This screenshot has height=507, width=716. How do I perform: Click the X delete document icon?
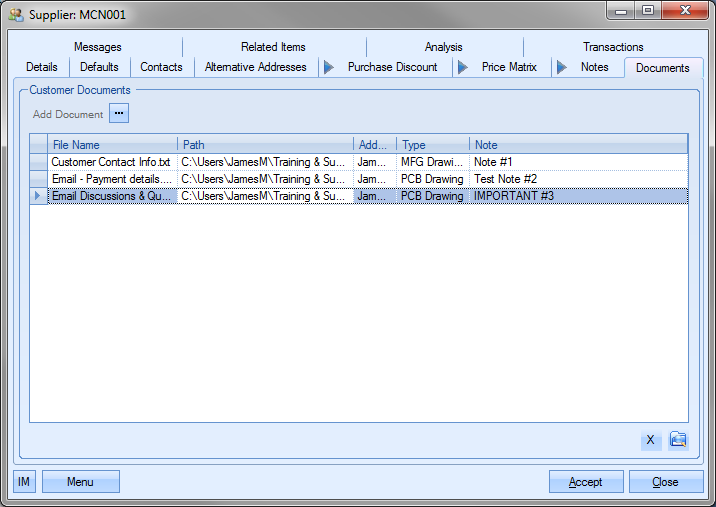[x=650, y=440]
